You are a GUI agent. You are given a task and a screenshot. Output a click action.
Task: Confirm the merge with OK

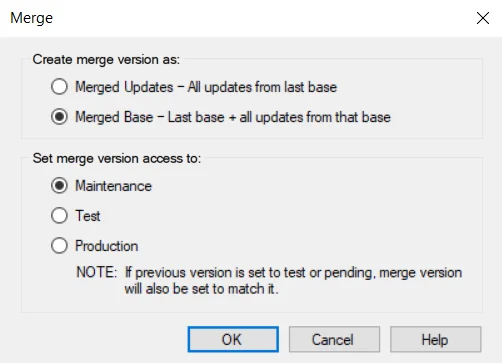point(233,339)
